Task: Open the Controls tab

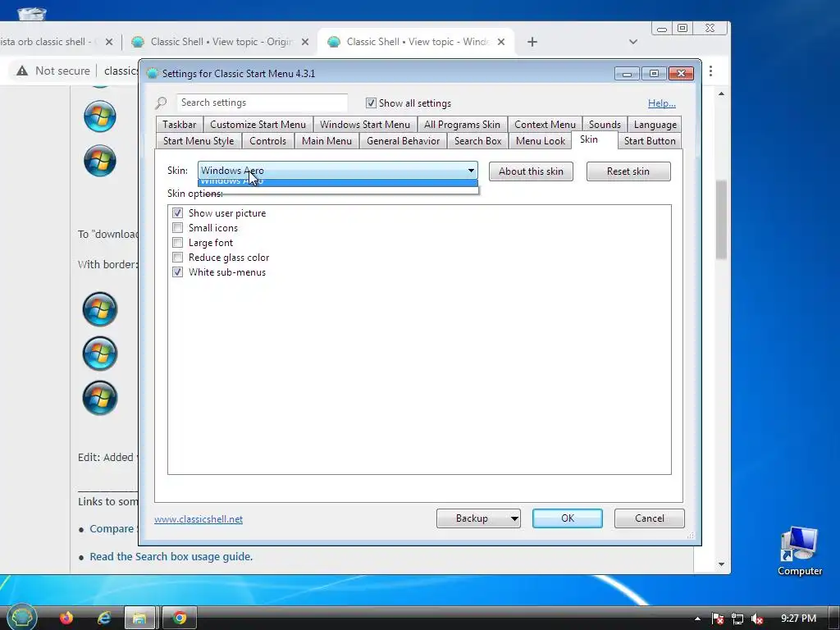Action: [268, 141]
